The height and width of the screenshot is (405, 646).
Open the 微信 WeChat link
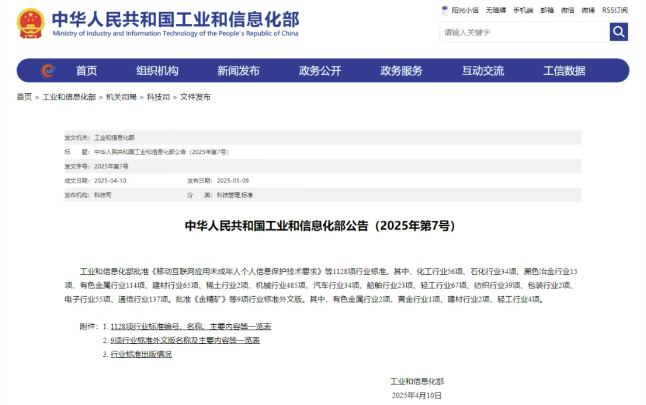569,9
